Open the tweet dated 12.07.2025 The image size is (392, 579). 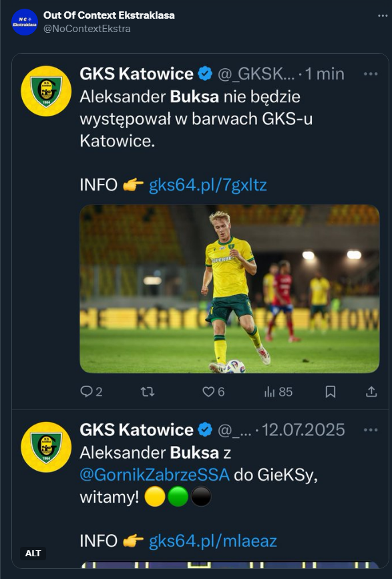(305, 431)
